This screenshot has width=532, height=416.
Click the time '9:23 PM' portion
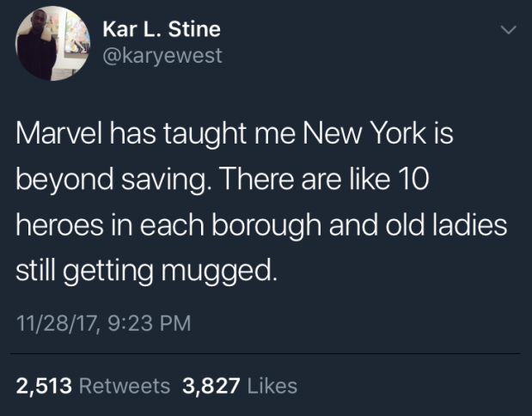150,322
